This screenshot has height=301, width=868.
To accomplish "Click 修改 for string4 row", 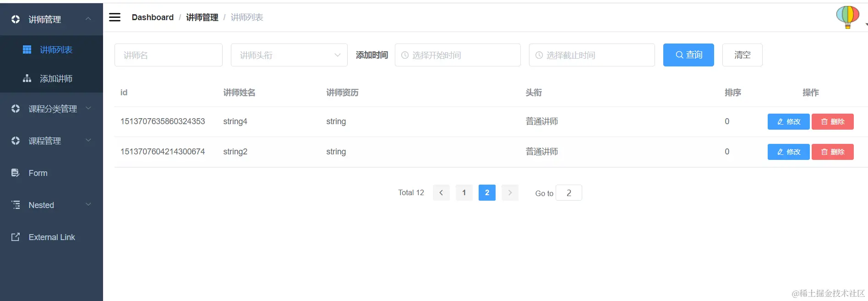I will pyautogui.click(x=789, y=121).
